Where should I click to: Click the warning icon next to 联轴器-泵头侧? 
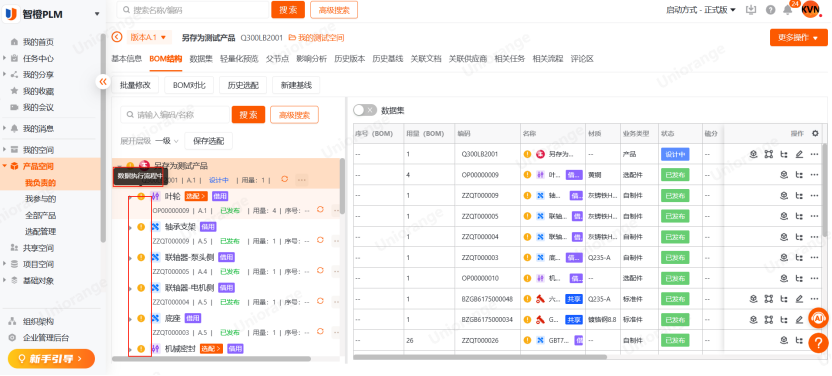pos(141,257)
